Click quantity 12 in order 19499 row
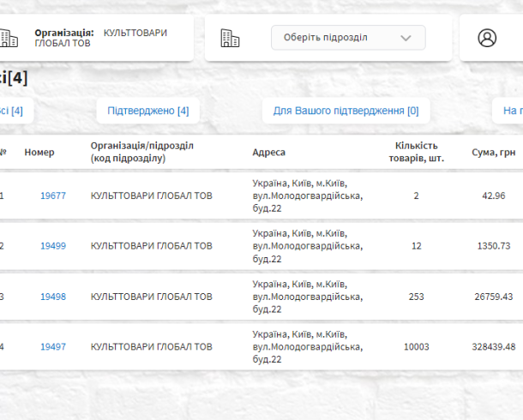This screenshot has width=523, height=420. click(x=417, y=246)
